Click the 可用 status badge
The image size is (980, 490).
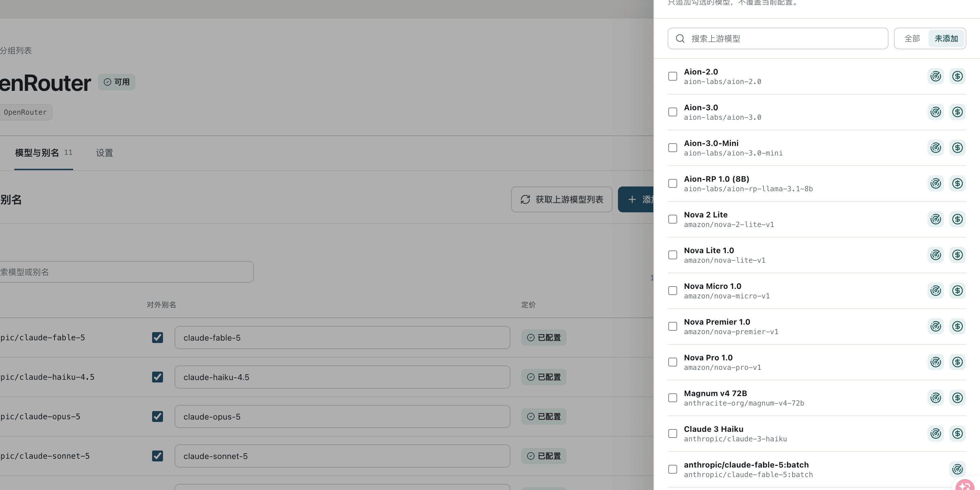coord(117,82)
